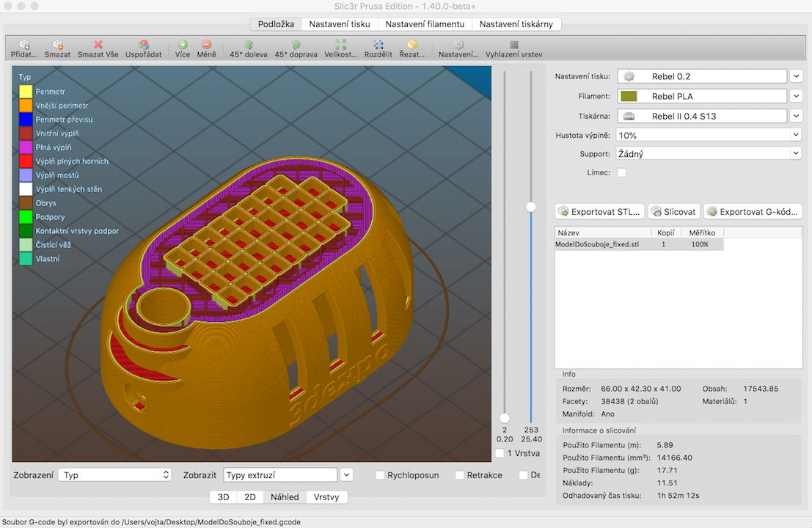The height and width of the screenshot is (528, 812).
Task: Rotate model with 45° doleva icon
Action: tap(249, 45)
